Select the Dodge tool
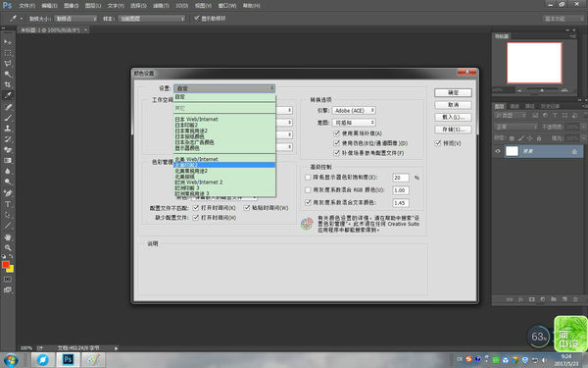The image size is (588, 368). (x=8, y=182)
